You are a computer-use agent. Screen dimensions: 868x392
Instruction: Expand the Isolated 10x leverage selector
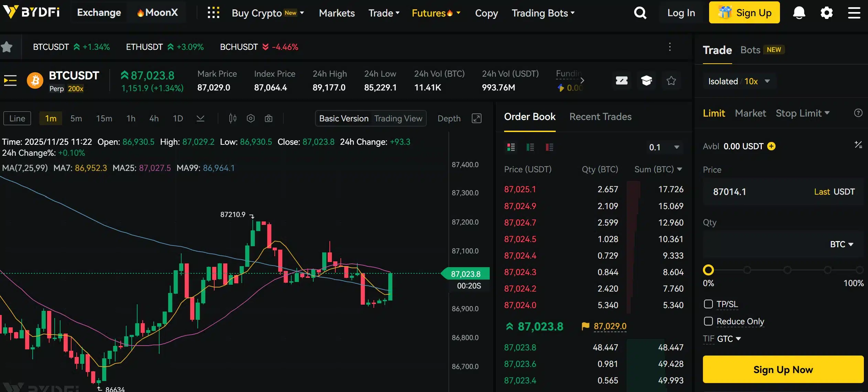[x=739, y=81]
